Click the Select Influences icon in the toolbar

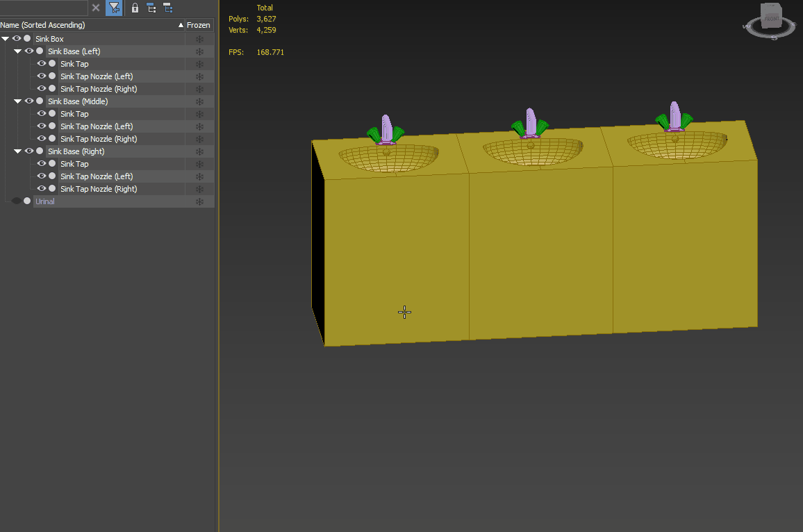click(167, 8)
